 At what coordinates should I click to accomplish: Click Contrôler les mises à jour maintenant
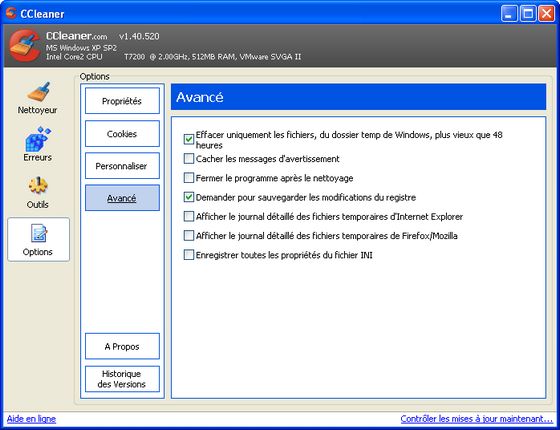(476, 419)
